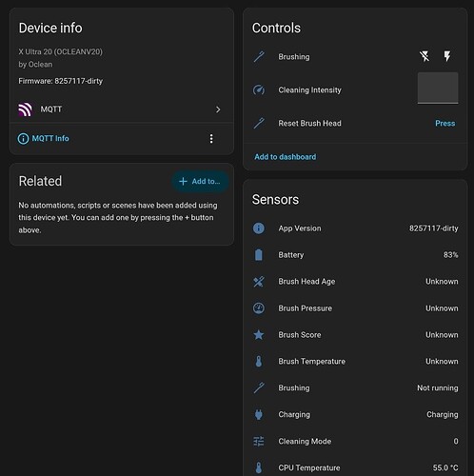Click Add to dashboard link in Controls
Image resolution: width=474 pixels, height=476 pixels.
(x=285, y=157)
